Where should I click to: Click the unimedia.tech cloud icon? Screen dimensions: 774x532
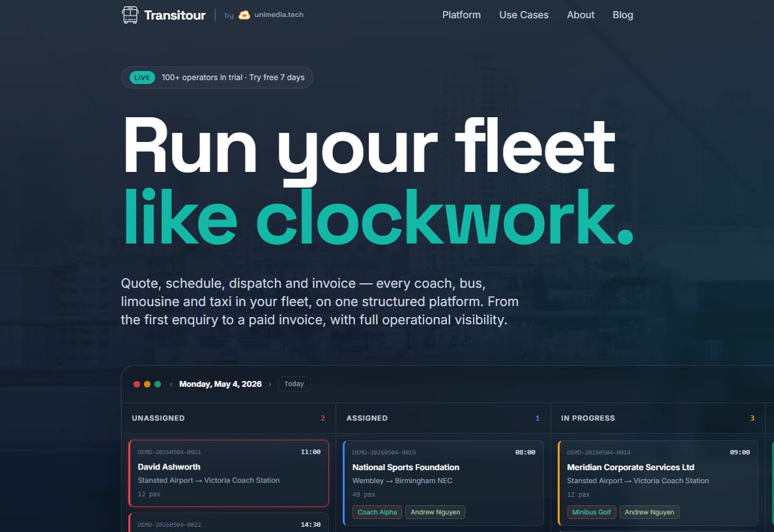(x=244, y=15)
